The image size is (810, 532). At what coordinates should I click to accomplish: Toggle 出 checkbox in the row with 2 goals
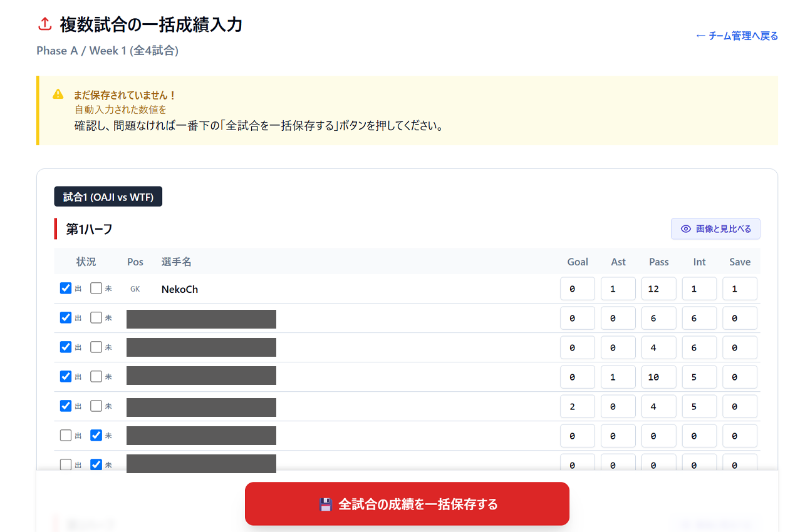(x=66, y=406)
